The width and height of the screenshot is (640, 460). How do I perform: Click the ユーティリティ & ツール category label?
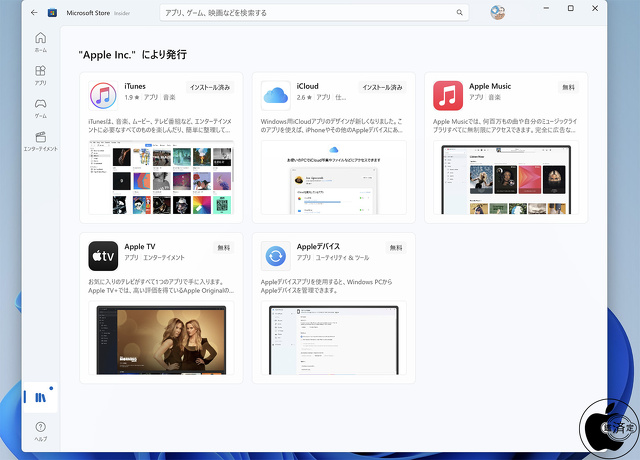[x=342, y=258]
